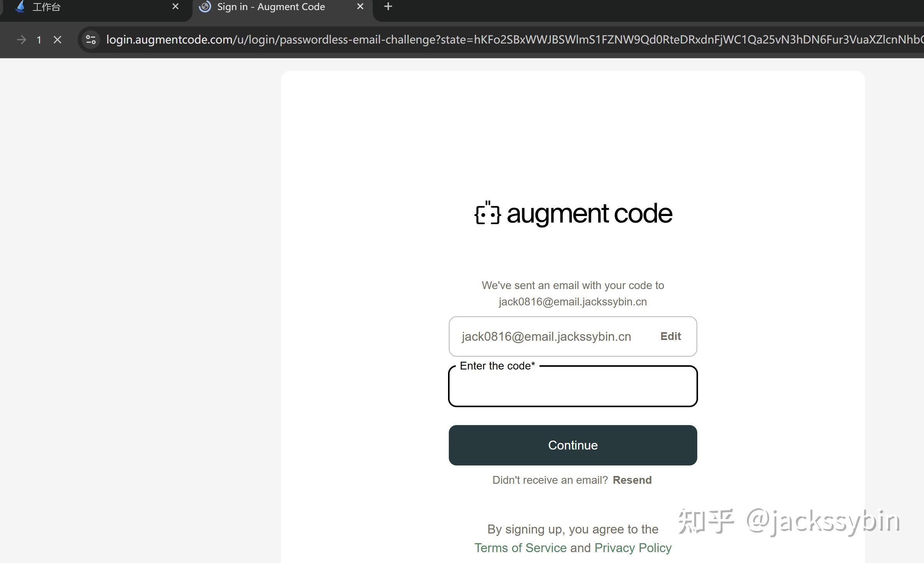The width and height of the screenshot is (924, 563).
Task: Open the site information icon
Action: click(91, 40)
